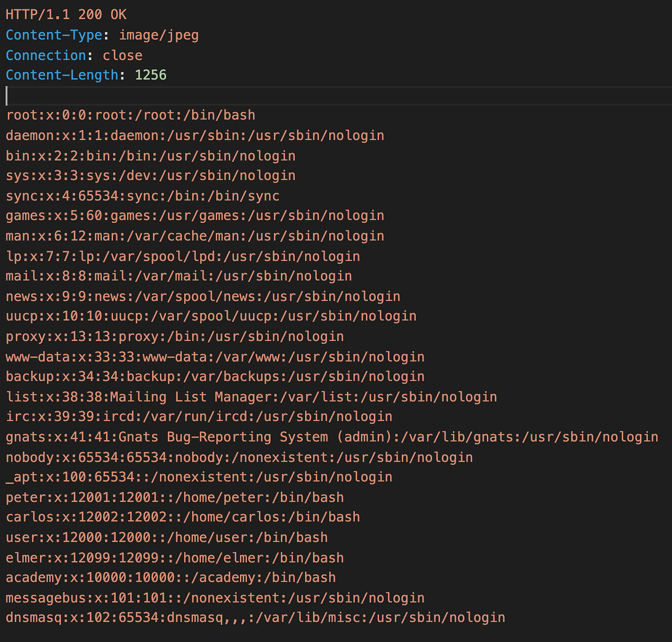Click the carlos:x:12002 line
Screen dimensions: 672x642
(x=183, y=517)
